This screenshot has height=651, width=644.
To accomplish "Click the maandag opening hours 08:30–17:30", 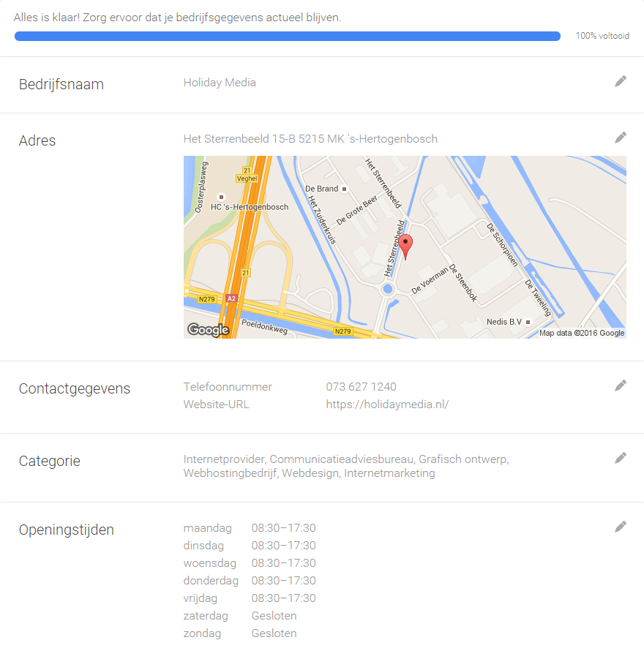I will click(x=283, y=527).
